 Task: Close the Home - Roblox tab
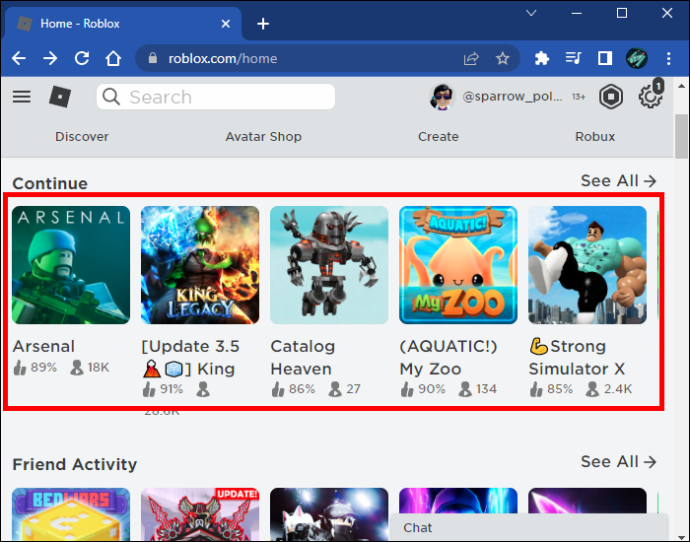[x=226, y=24]
